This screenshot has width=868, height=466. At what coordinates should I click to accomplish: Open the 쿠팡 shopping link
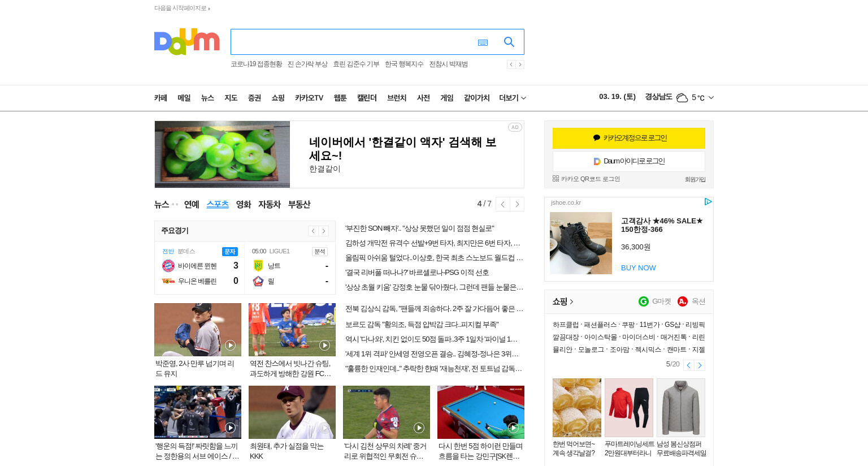(628, 325)
